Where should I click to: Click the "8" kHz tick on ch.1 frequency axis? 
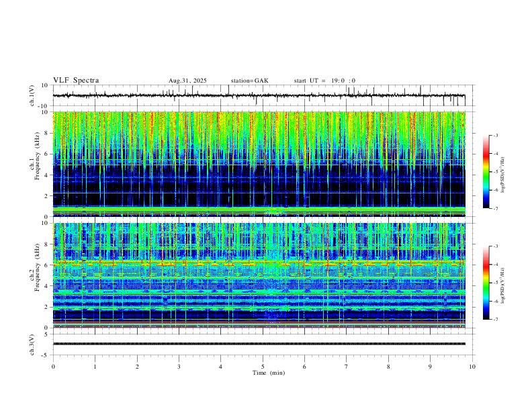[x=47, y=133]
